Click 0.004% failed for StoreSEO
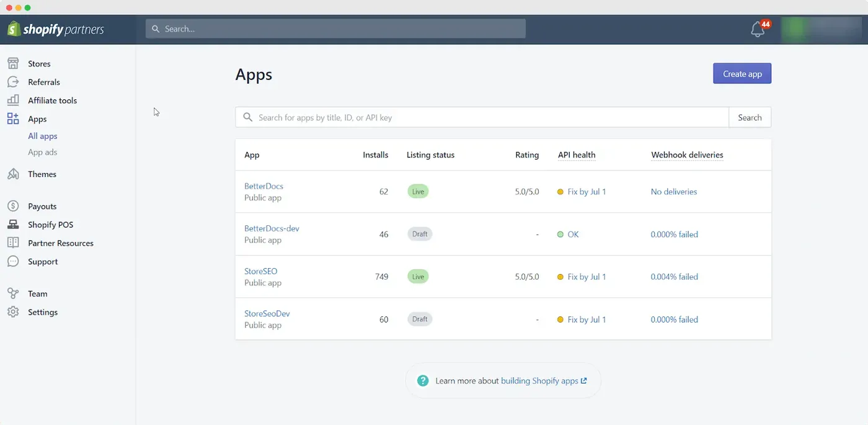Screen dimensions: 868x425 pyautogui.click(x=674, y=277)
